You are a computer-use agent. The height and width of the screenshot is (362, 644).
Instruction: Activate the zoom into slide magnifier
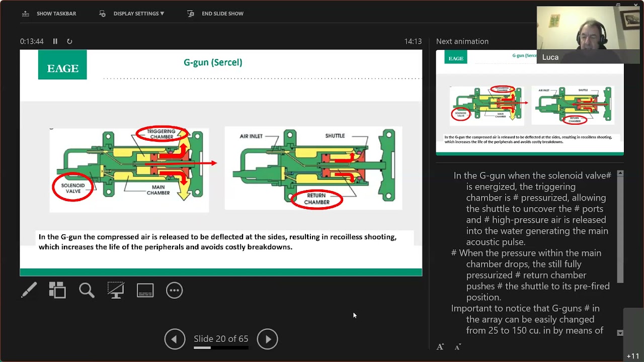point(87,290)
